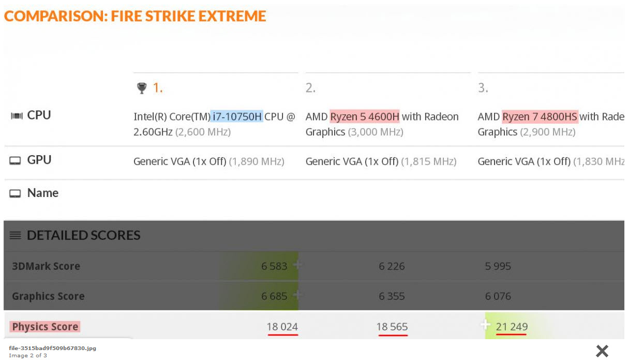Click the highlighted Ryzen 5 4600H text
This screenshot has height=364, width=628.
365,116
